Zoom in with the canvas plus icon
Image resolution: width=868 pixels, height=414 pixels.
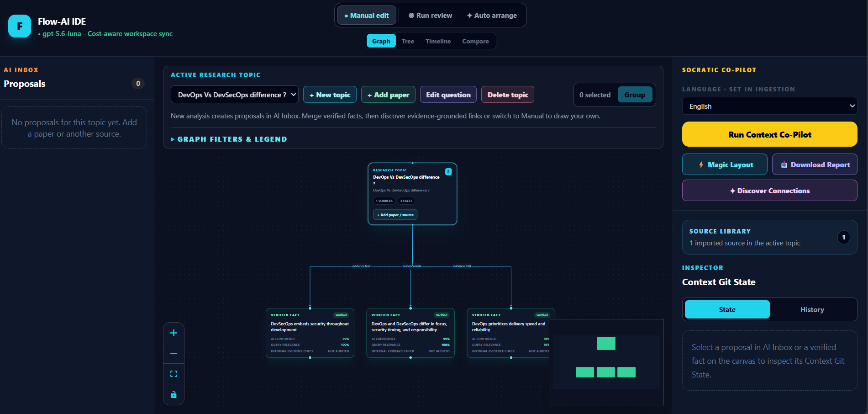[174, 333]
